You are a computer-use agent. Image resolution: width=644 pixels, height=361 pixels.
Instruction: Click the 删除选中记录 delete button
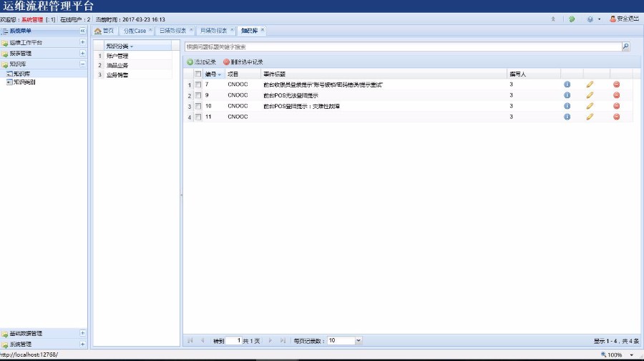tap(243, 62)
